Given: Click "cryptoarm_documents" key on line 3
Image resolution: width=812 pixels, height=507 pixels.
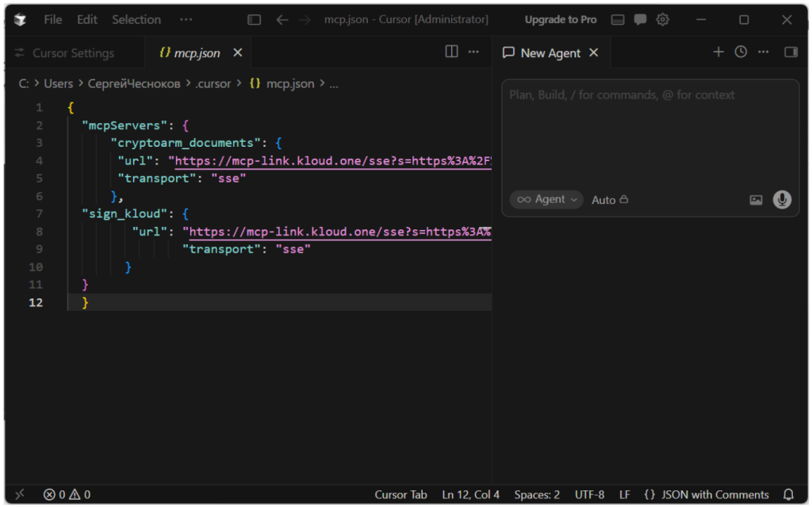Looking at the screenshot, I should point(186,143).
